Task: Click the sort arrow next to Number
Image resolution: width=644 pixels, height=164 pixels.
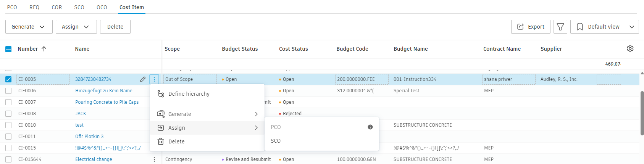Action: tap(44, 49)
